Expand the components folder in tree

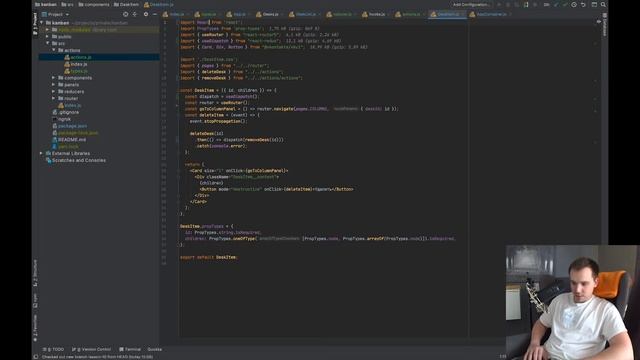click(x=54, y=78)
